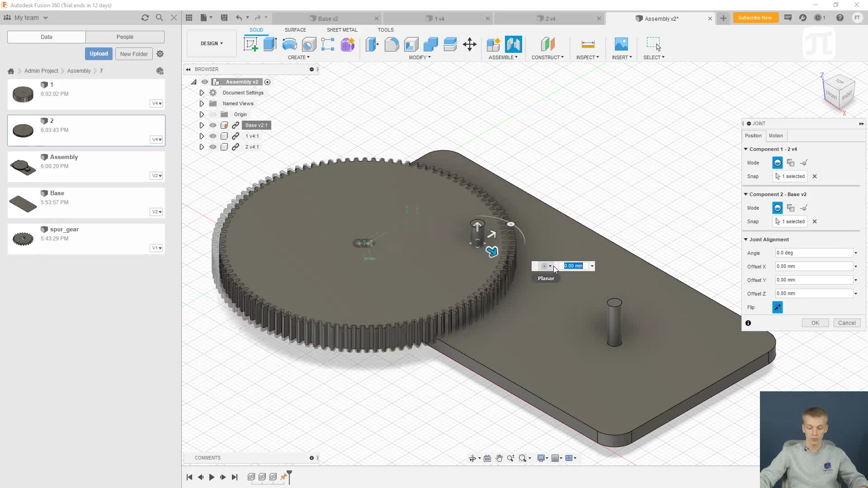The height and width of the screenshot is (488, 868).
Task: Click the Offset X input field
Action: (x=814, y=267)
